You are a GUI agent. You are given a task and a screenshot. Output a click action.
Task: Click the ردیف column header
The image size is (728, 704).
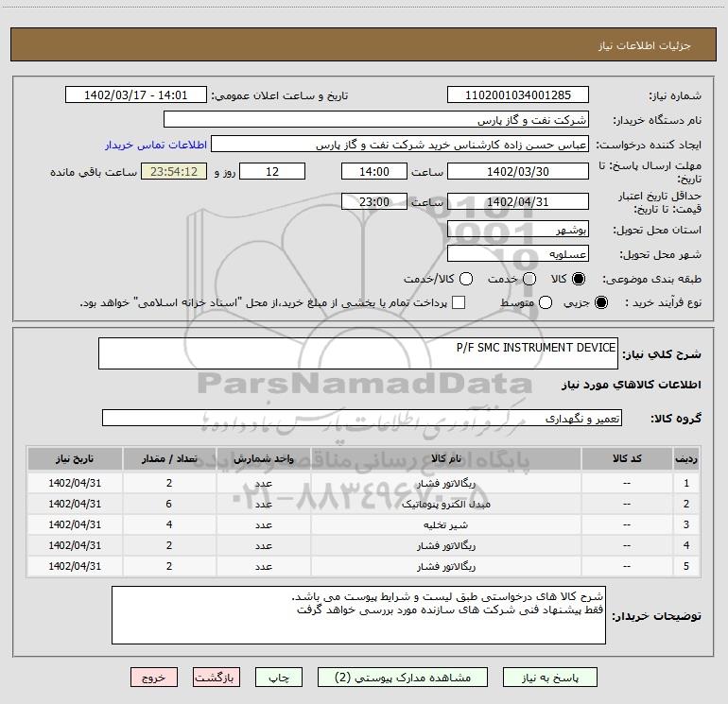[x=686, y=458]
